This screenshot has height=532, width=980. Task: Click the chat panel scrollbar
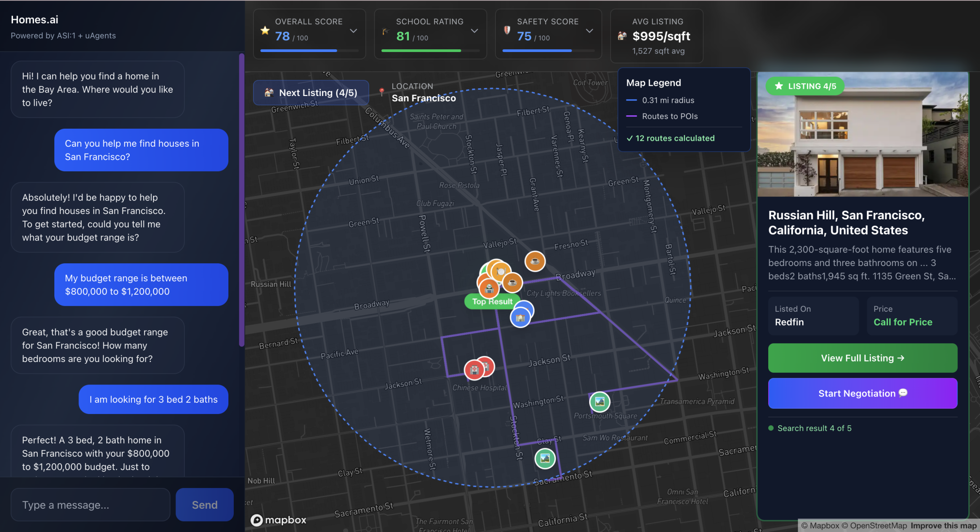click(241, 200)
